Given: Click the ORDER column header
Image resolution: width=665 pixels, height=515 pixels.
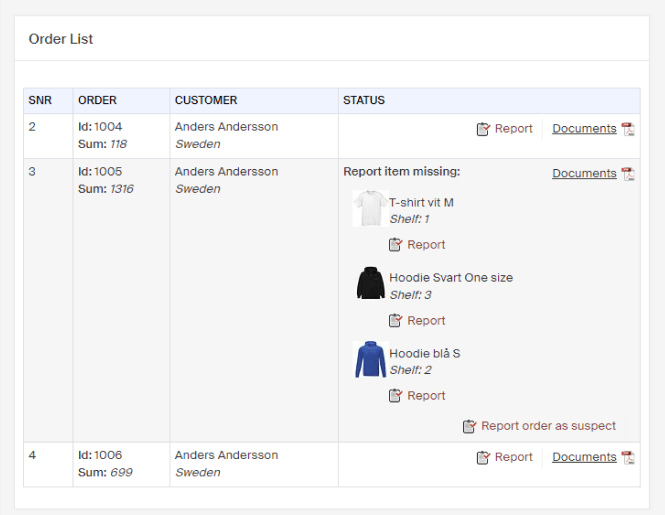Looking at the screenshot, I should [97, 101].
